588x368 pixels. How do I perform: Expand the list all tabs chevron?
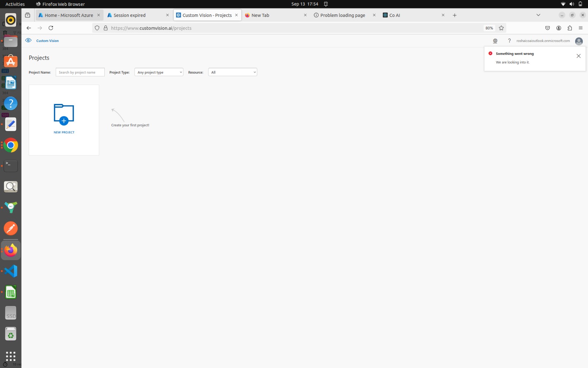click(x=538, y=15)
